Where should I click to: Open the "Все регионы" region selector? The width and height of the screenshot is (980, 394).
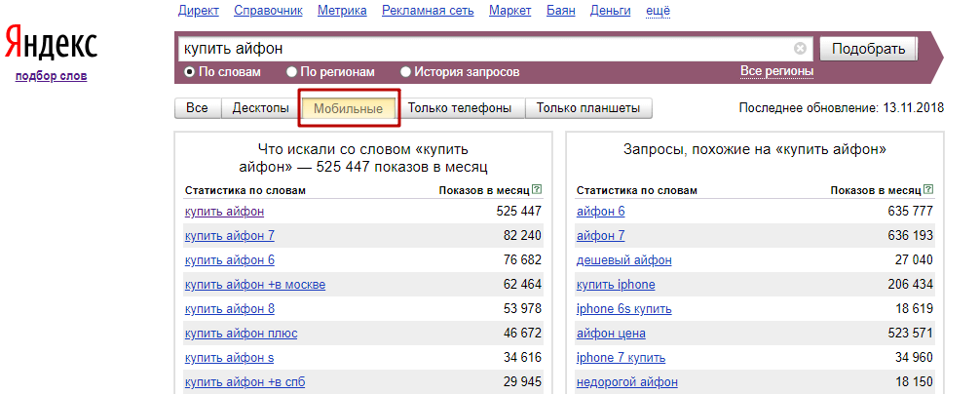click(x=776, y=71)
